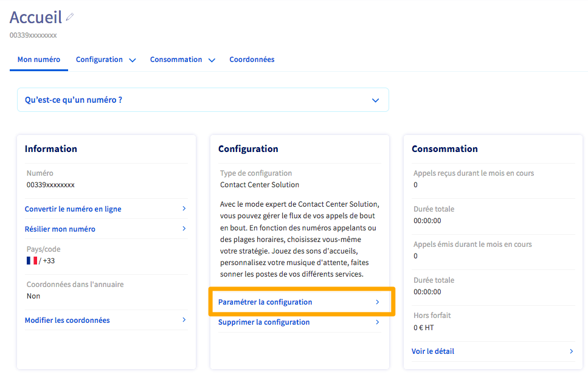Go to the Coordonnées tab
The width and height of the screenshot is (588, 377).
coord(252,60)
